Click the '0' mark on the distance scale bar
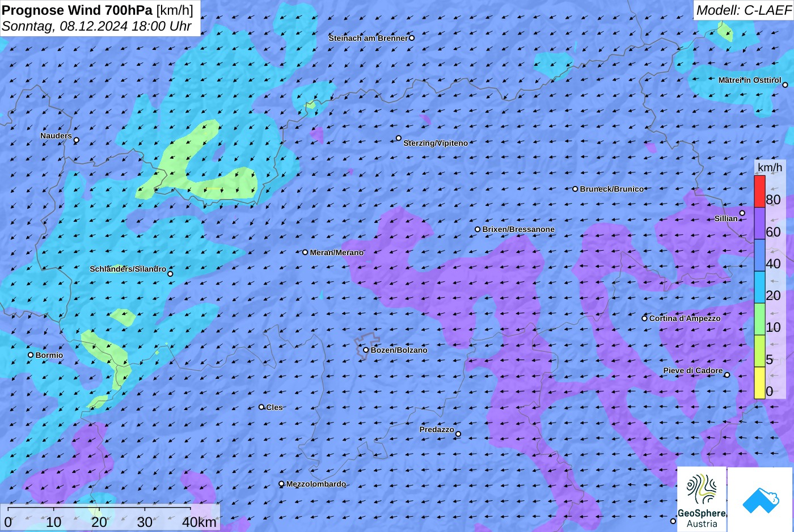794x532 pixels. click(x=8, y=522)
